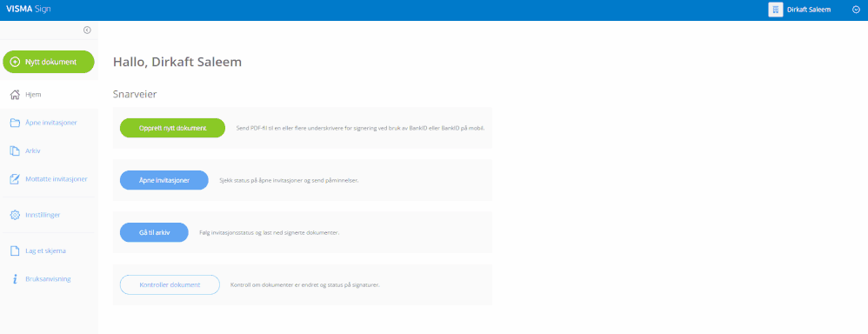Click the blue Åpne invitasjoner shortcut button
The height and width of the screenshot is (334, 868).
tap(164, 181)
